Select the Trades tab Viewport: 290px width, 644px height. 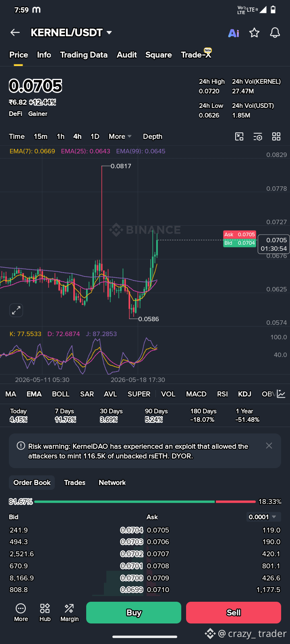[75, 483]
